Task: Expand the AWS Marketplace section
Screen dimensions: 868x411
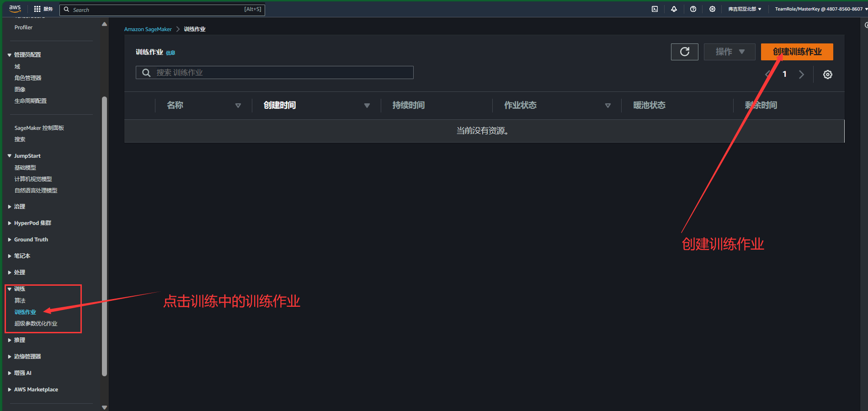Action: click(x=9, y=390)
